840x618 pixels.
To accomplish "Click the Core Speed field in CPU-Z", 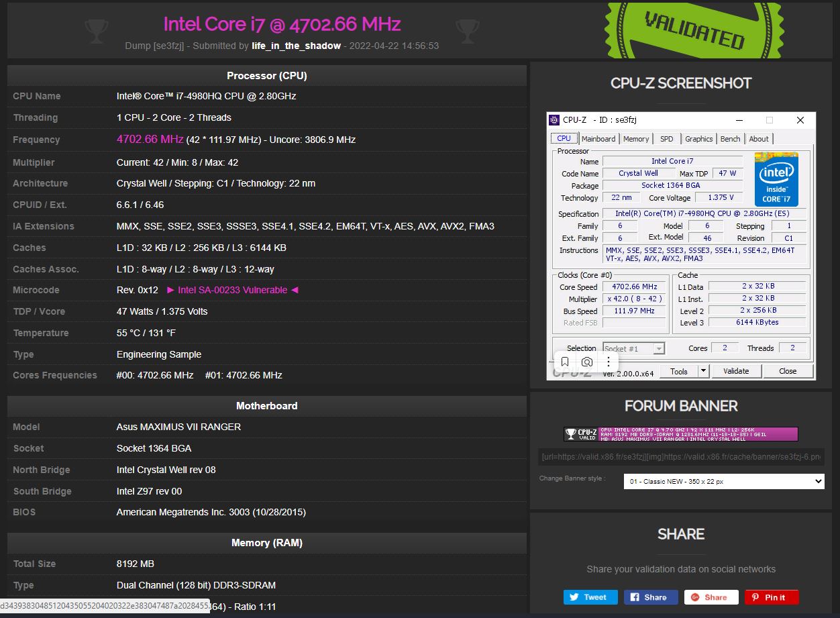I will click(x=634, y=287).
